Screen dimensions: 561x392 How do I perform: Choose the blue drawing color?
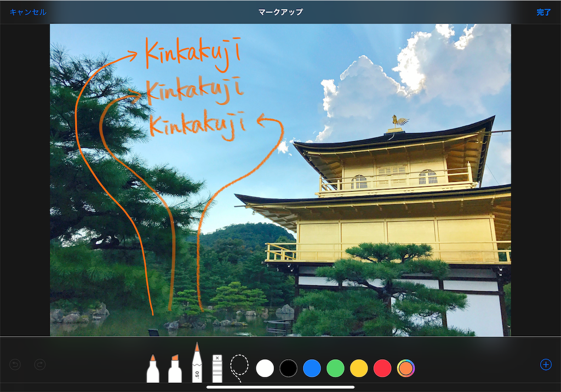pyautogui.click(x=312, y=369)
